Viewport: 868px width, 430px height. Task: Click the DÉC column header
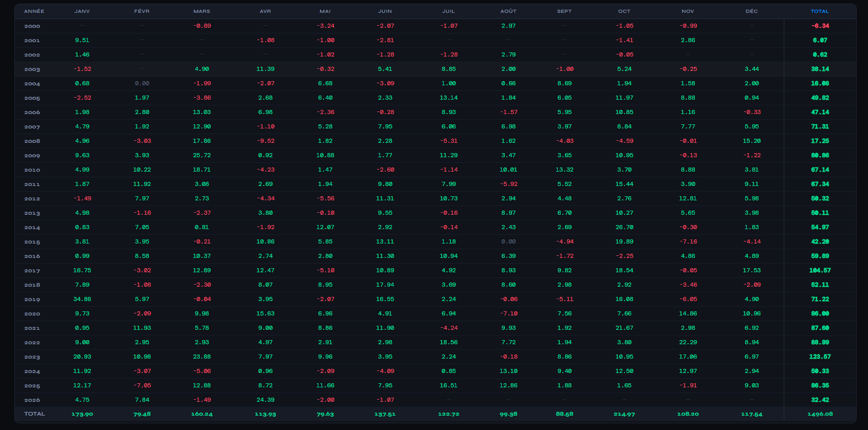point(752,11)
